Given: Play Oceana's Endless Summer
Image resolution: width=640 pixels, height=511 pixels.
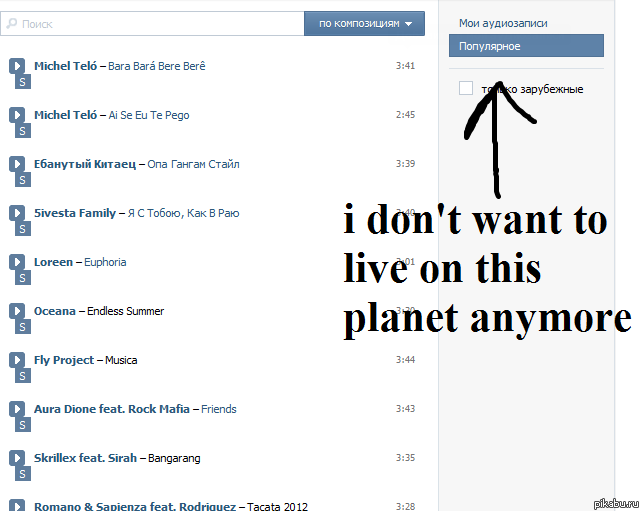Looking at the screenshot, I should click(17, 311).
